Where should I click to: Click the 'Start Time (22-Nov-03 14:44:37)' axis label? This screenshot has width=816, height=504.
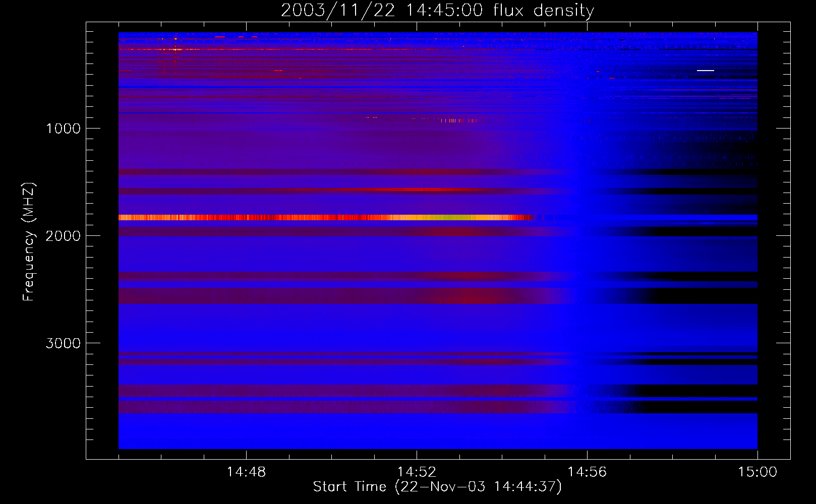(437, 487)
